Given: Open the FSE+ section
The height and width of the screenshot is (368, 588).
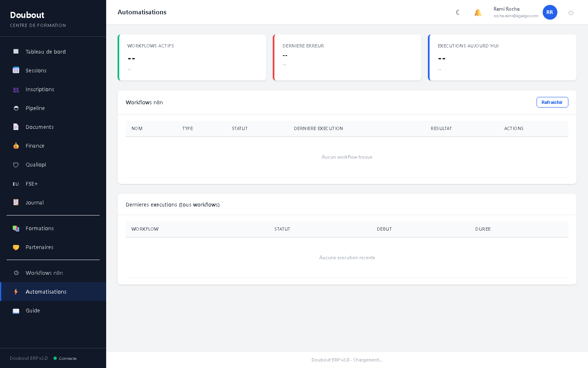Looking at the screenshot, I should pyautogui.click(x=31, y=184).
